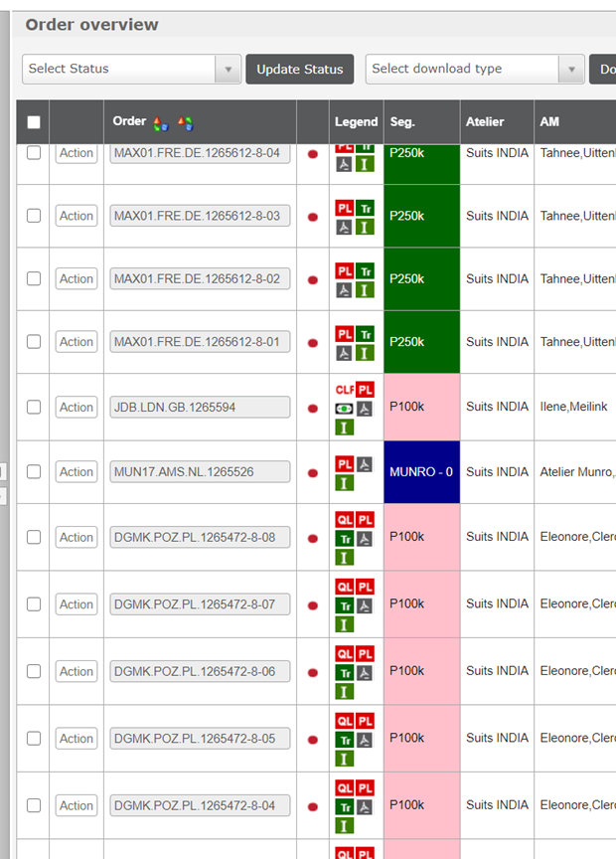Screen dimensions: 616x859
Task: Tick checkbox for DGMK.POZ.PL.1265472-8-05
Action: coord(34,739)
